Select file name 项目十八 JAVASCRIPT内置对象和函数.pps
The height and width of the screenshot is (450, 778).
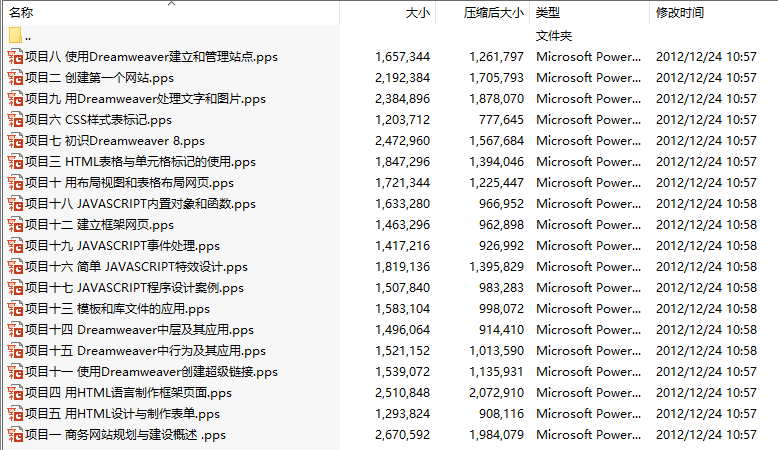point(140,204)
